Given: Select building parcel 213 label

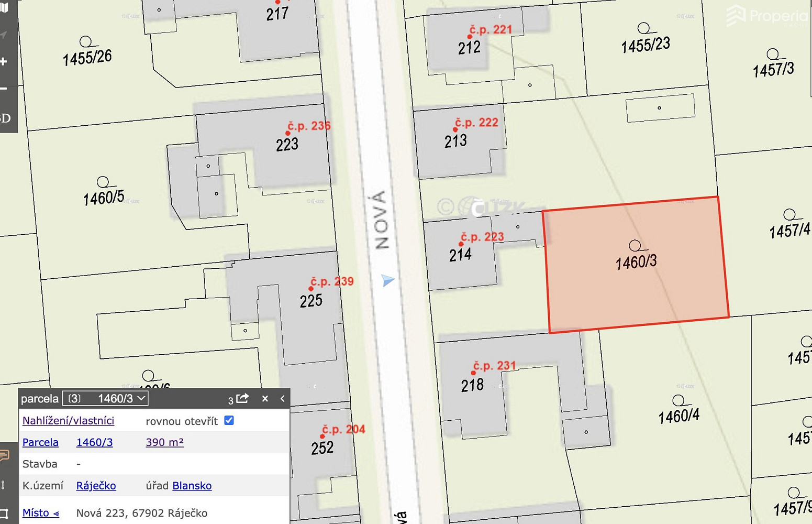Looking at the screenshot, I should [x=455, y=141].
